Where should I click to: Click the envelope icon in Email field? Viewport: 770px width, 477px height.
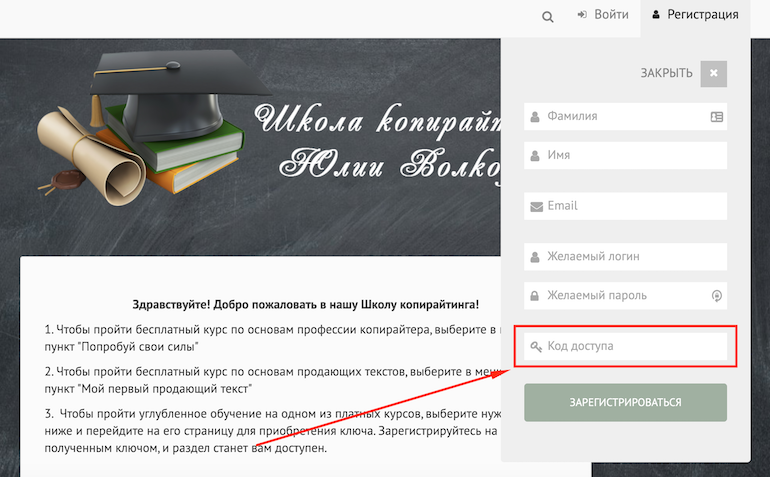[x=536, y=207]
